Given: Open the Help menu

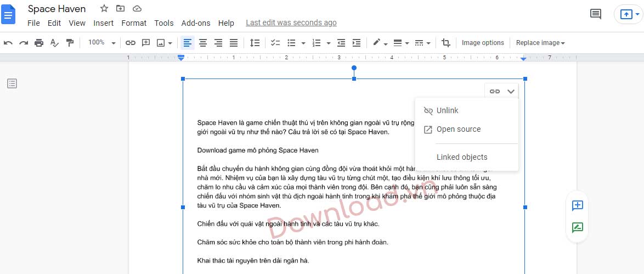Looking at the screenshot, I should [x=226, y=23].
